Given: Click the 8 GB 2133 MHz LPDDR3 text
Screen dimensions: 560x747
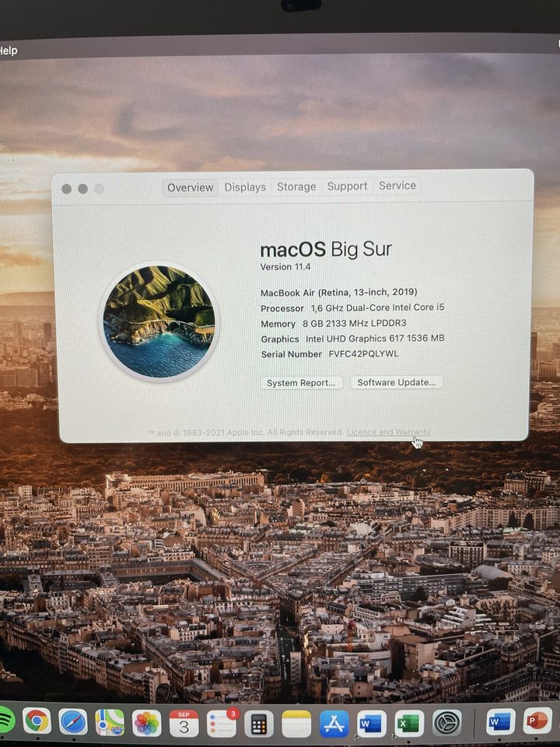Looking at the screenshot, I should click(355, 323).
